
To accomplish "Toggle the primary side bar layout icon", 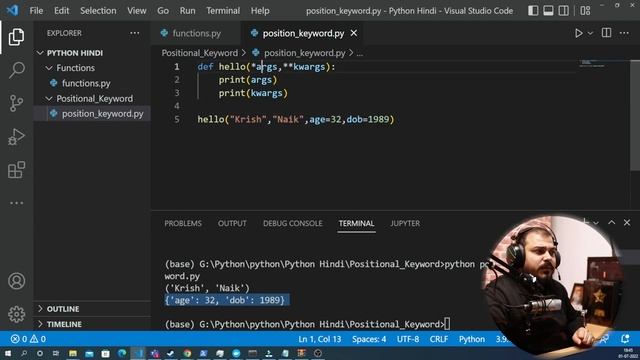I will (x=533, y=11).
